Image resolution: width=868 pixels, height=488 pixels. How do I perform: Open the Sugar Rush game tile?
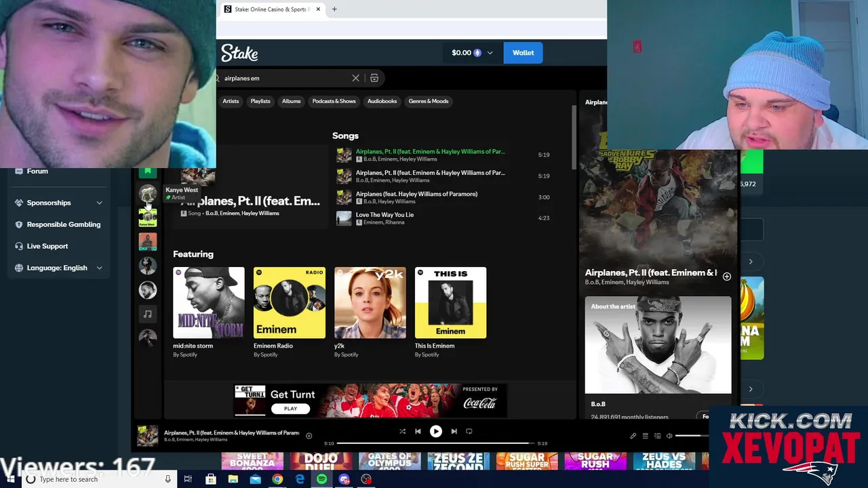click(595, 462)
